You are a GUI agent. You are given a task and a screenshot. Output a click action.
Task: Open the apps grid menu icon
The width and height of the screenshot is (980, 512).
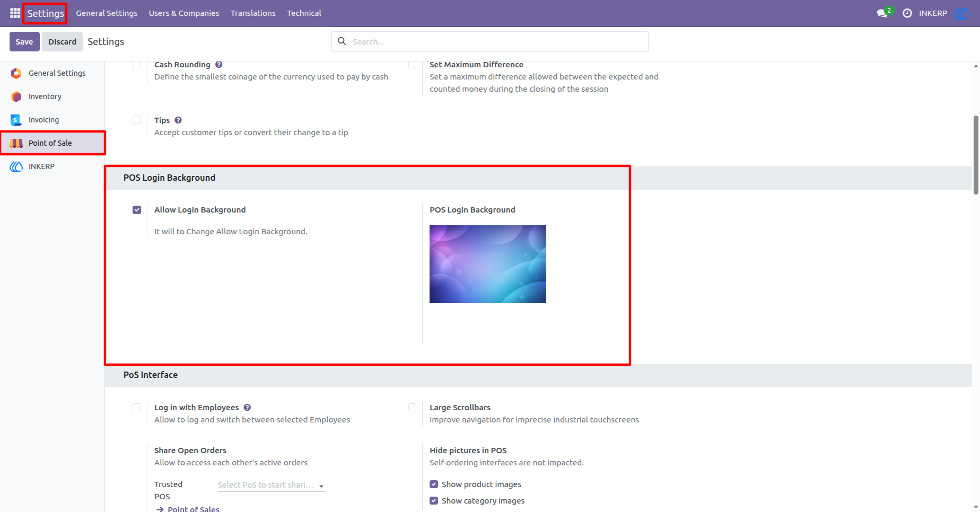[15, 13]
